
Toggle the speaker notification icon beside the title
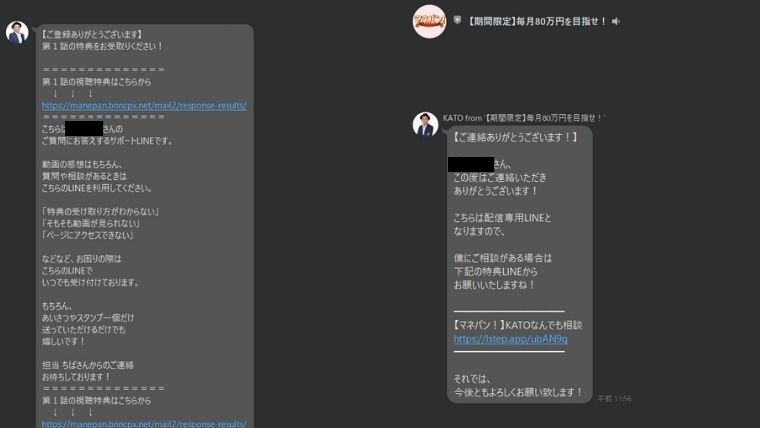pyautogui.click(x=616, y=21)
